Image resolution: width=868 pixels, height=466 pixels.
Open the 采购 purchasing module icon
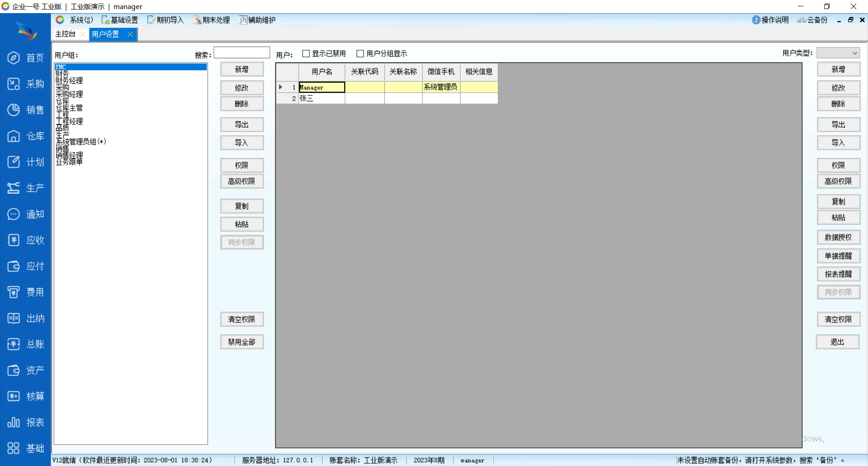[14, 84]
